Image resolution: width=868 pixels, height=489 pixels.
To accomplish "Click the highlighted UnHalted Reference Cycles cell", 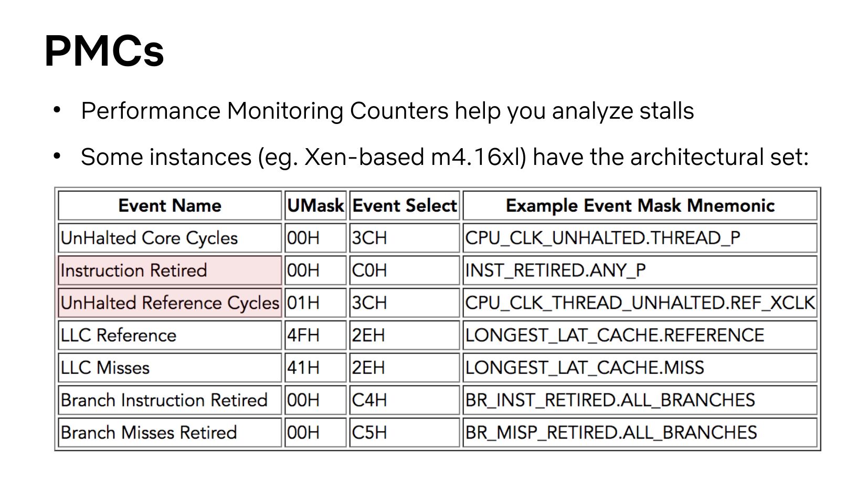I will pos(170,303).
